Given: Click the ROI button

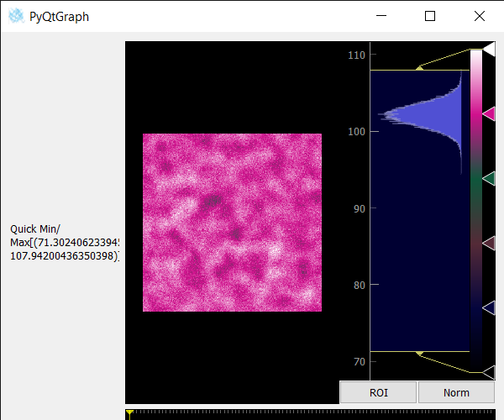Looking at the screenshot, I should [378, 392].
